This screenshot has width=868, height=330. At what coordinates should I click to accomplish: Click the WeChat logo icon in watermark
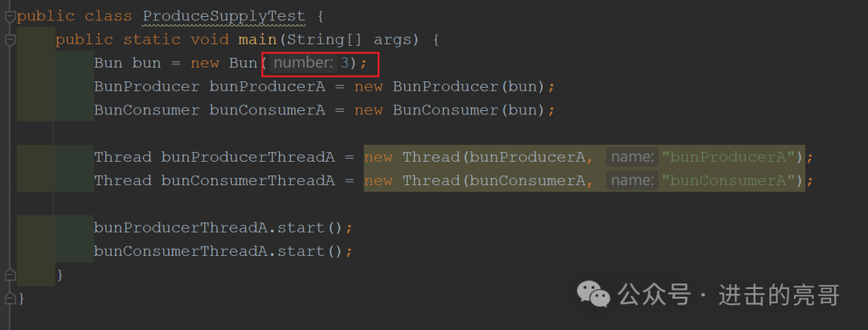point(596,295)
